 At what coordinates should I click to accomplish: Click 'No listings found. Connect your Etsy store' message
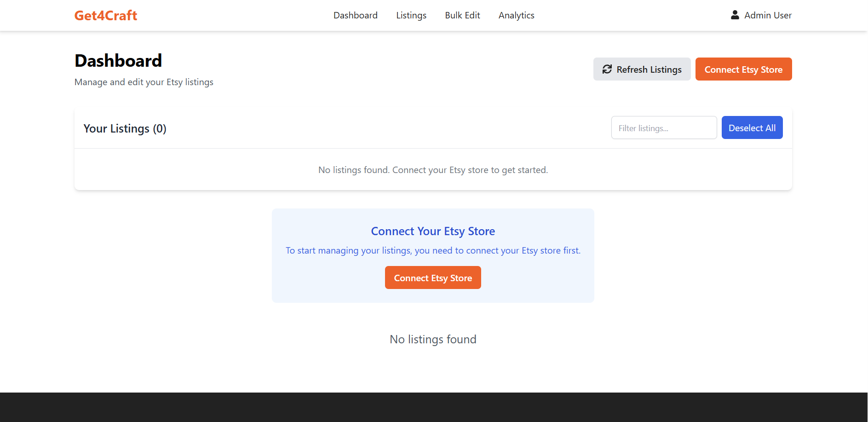[433, 170]
